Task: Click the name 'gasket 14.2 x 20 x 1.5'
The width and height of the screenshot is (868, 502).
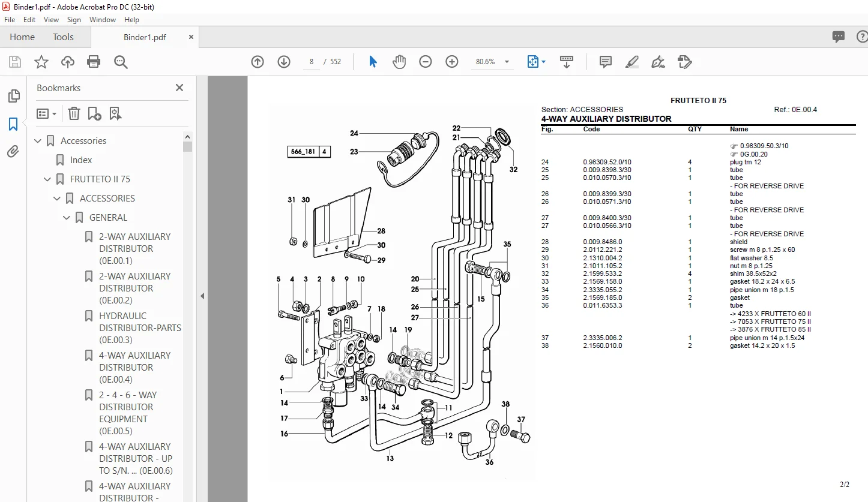Action: 762,345
